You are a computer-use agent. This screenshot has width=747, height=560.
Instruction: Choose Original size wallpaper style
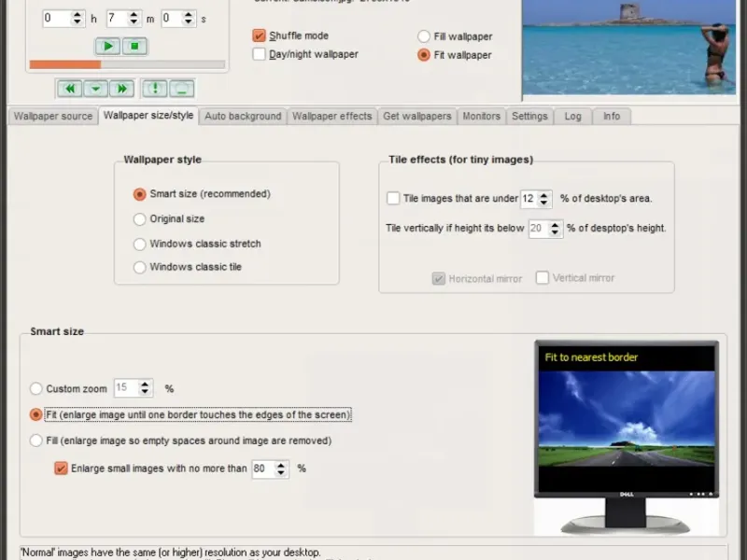pos(139,219)
